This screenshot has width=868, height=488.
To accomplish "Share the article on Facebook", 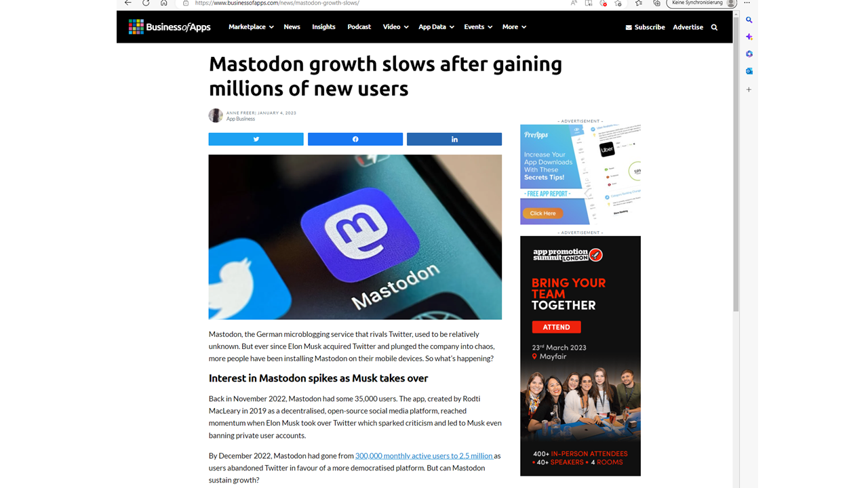I will click(x=355, y=139).
